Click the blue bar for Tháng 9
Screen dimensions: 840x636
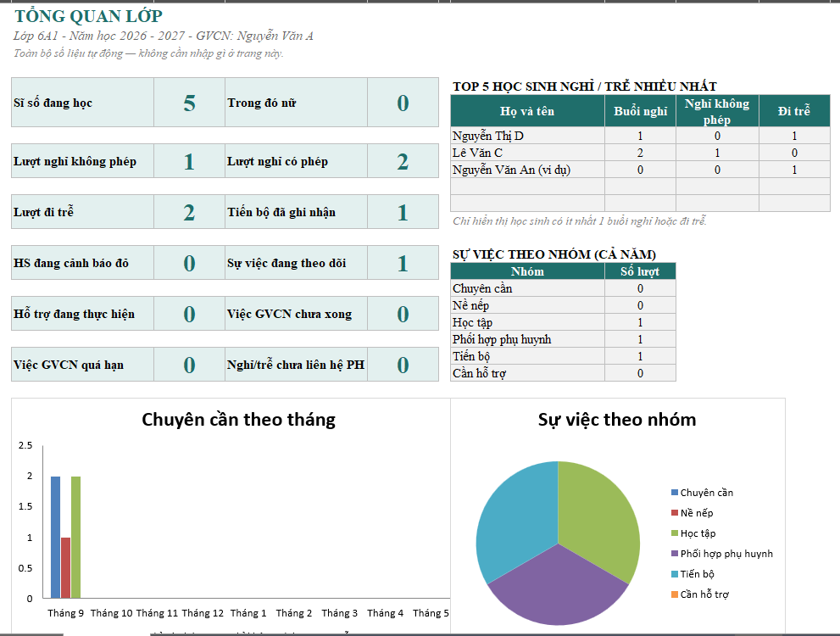click(x=56, y=537)
